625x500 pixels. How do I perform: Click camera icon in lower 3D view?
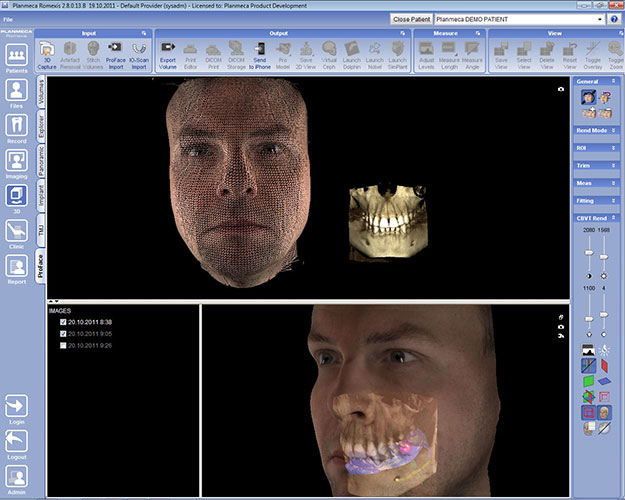click(x=561, y=327)
